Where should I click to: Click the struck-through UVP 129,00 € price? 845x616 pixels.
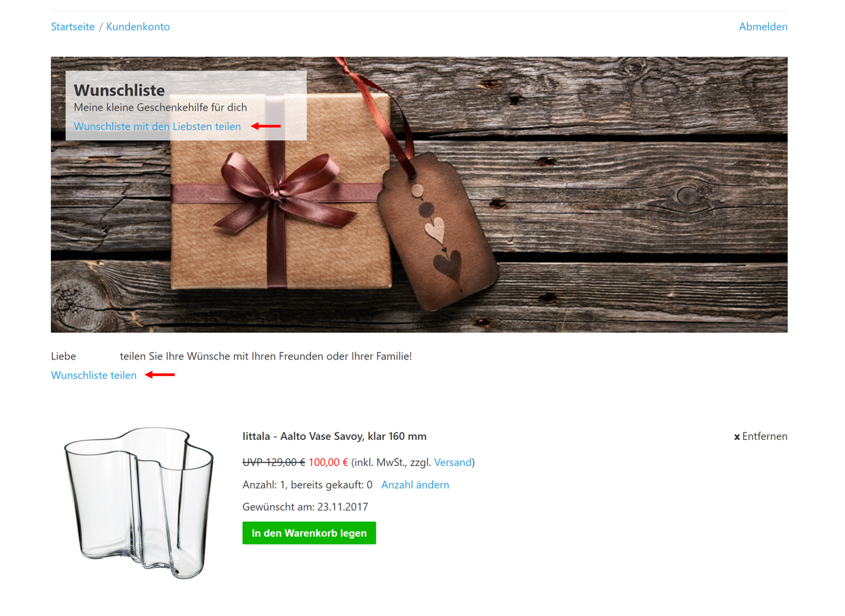(x=274, y=463)
